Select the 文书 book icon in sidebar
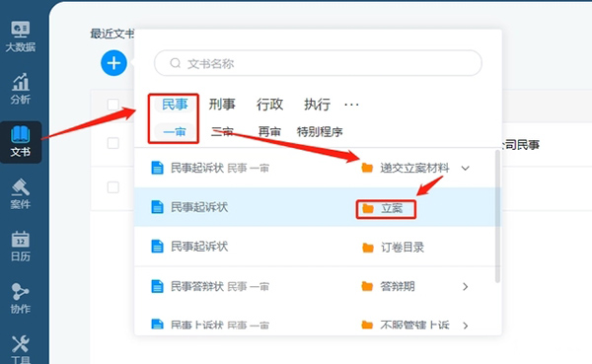The width and height of the screenshot is (592, 364). pyautogui.click(x=21, y=142)
